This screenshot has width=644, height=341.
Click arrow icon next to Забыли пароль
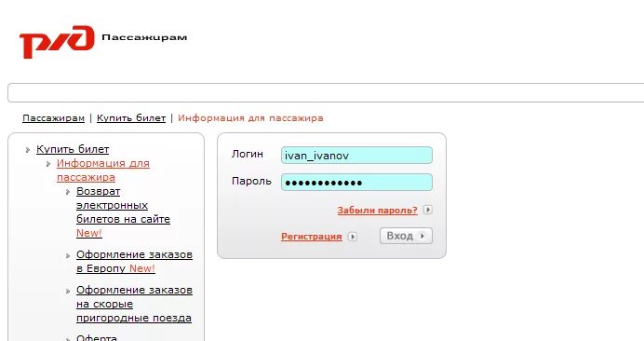click(x=427, y=210)
